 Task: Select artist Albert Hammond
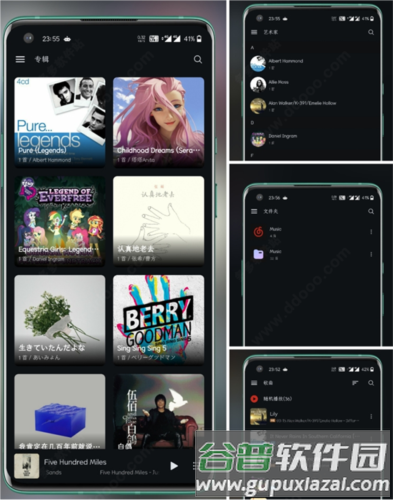point(313,63)
